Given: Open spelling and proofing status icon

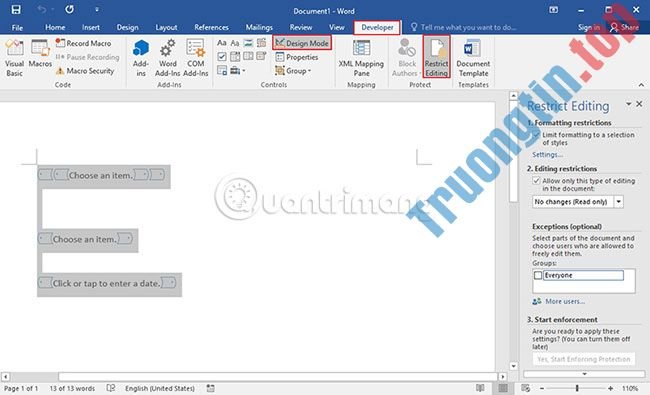Looking at the screenshot, I should tap(111, 388).
